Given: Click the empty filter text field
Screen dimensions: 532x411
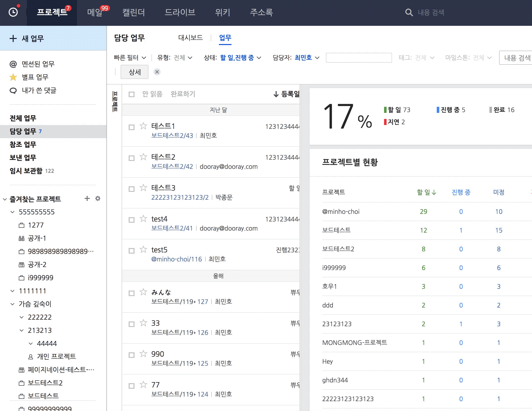Looking at the screenshot, I should tap(359, 58).
